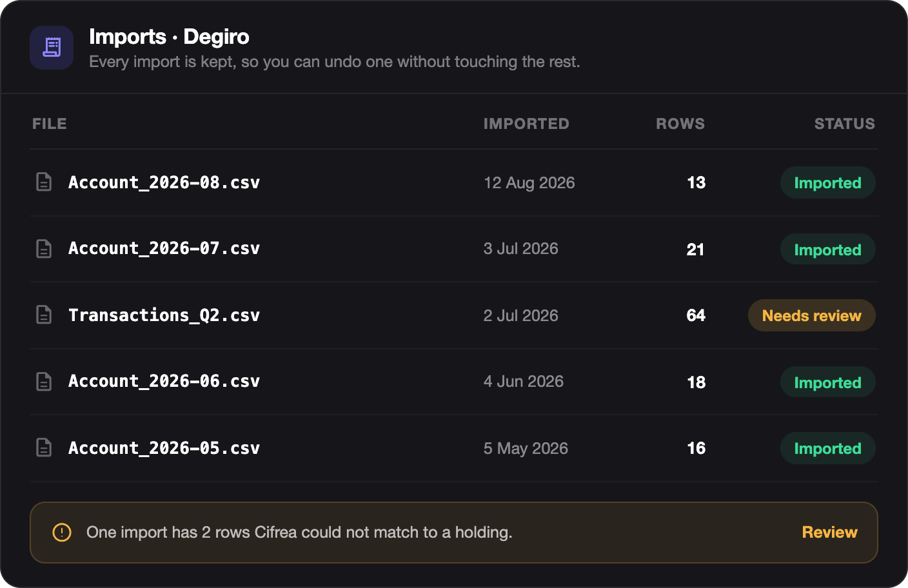
Task: Click Imported badge for Account_2026-07.csv
Action: pyautogui.click(x=827, y=250)
